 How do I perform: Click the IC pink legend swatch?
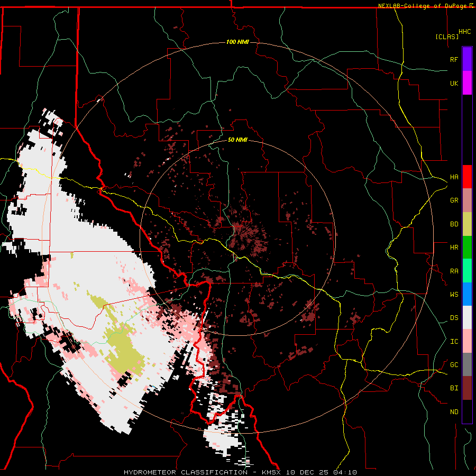point(467,341)
